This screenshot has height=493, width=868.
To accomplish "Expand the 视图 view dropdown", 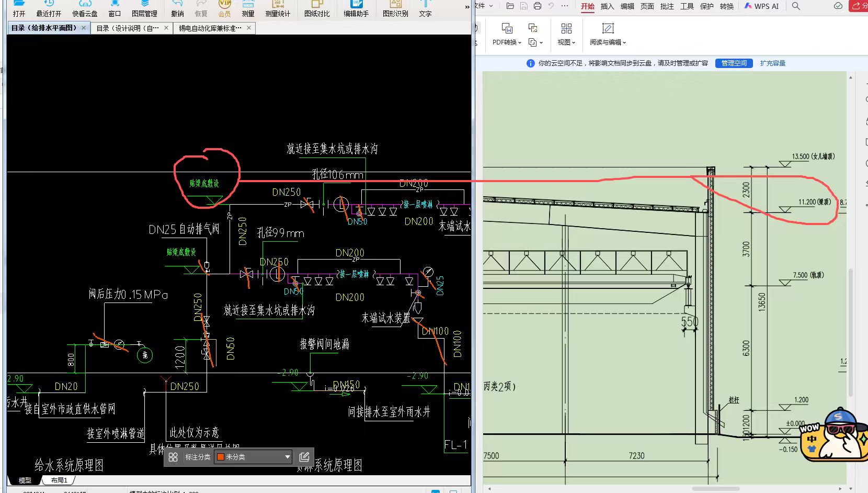I will pyautogui.click(x=566, y=42).
